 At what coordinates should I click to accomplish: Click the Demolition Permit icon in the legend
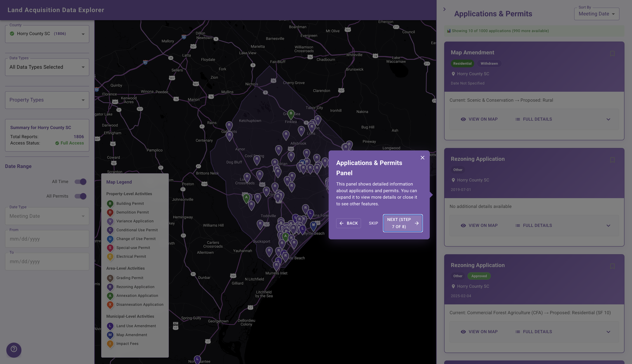[x=110, y=212]
